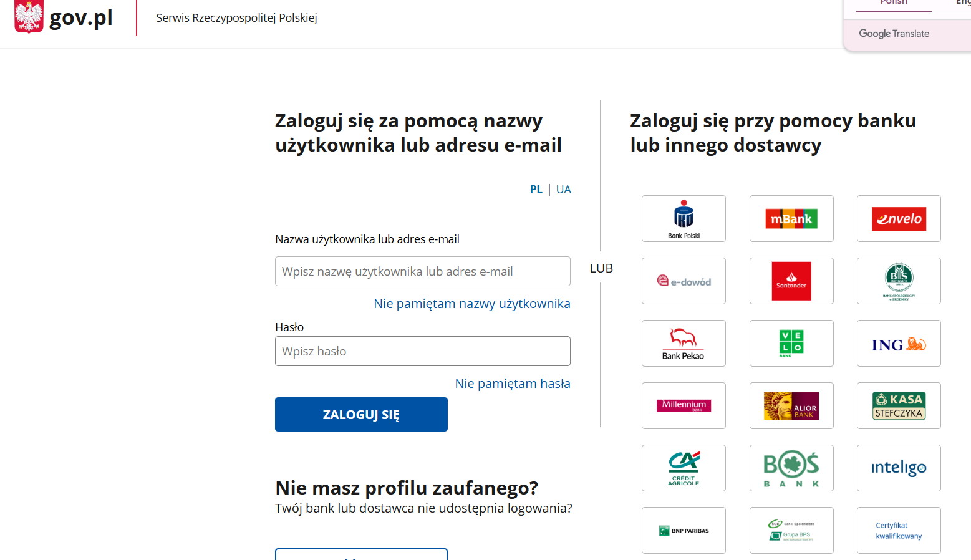This screenshot has width=971, height=560.
Task: Select Certyfikat kwalifikowany option
Action: [899, 530]
